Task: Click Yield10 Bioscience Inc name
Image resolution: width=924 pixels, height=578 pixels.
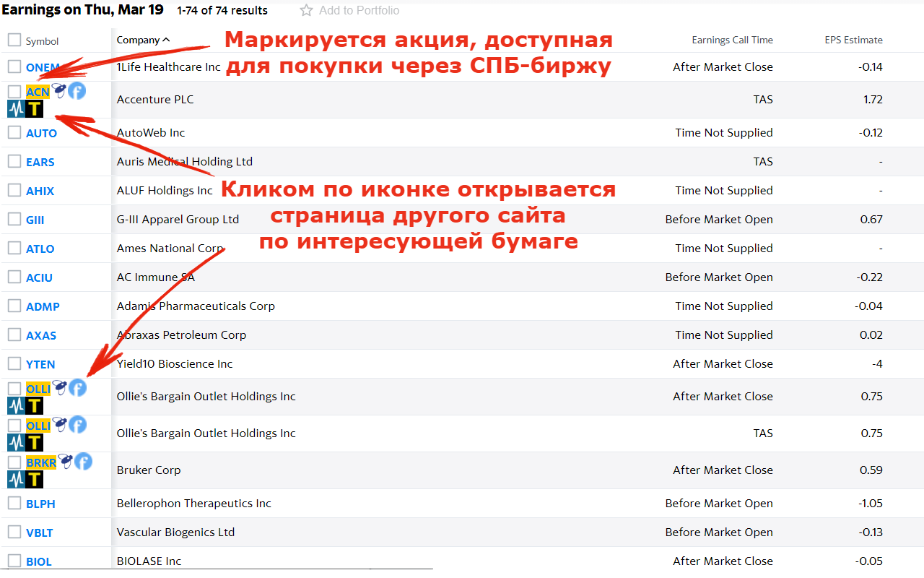Action: [175, 363]
